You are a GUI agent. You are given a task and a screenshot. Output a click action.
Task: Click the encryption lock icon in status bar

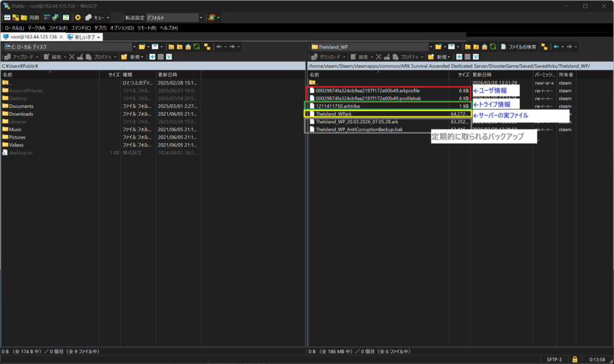pyautogui.click(x=574, y=359)
